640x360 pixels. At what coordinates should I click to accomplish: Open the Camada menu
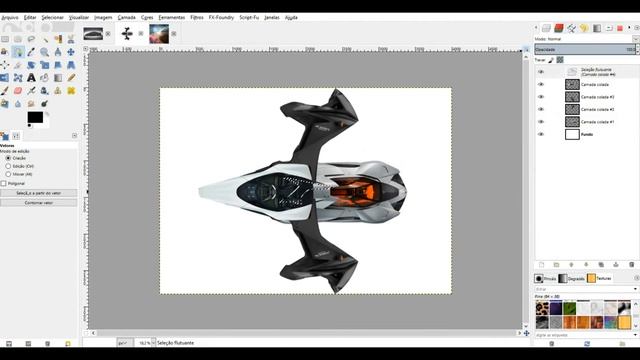pyautogui.click(x=127, y=18)
